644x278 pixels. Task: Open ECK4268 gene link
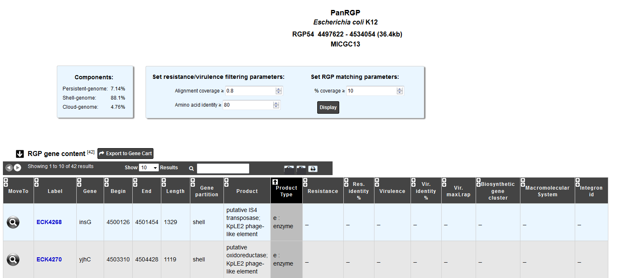(49, 222)
